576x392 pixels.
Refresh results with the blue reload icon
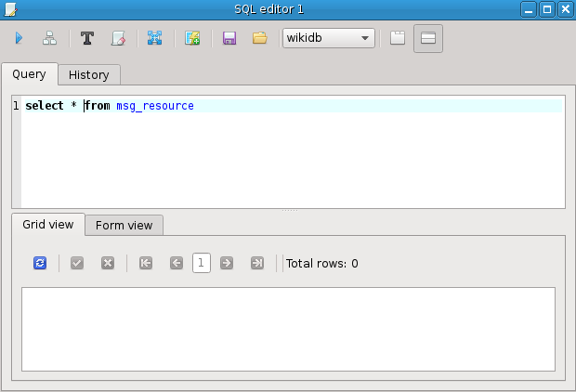(40, 263)
